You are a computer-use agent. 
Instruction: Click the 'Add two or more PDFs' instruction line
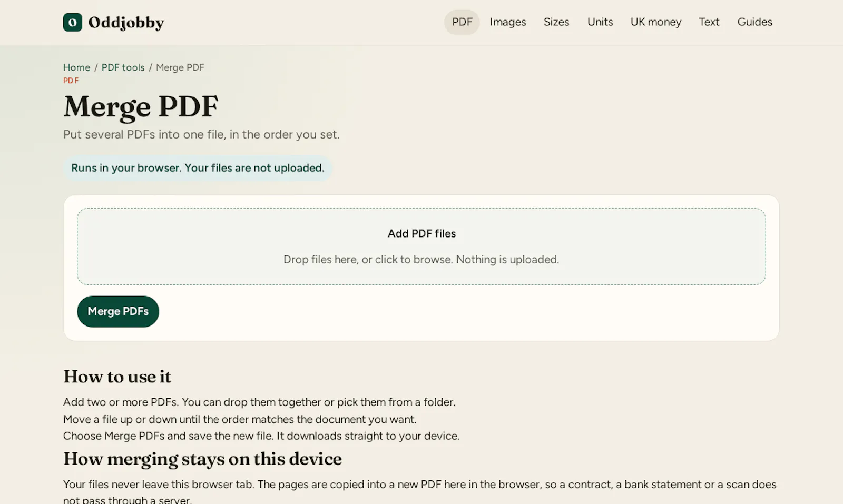pyautogui.click(x=259, y=402)
